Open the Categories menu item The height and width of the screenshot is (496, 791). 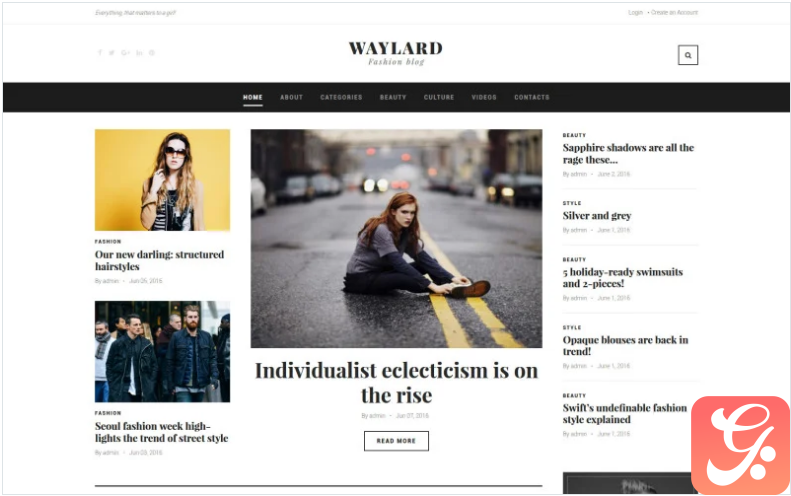pos(341,97)
